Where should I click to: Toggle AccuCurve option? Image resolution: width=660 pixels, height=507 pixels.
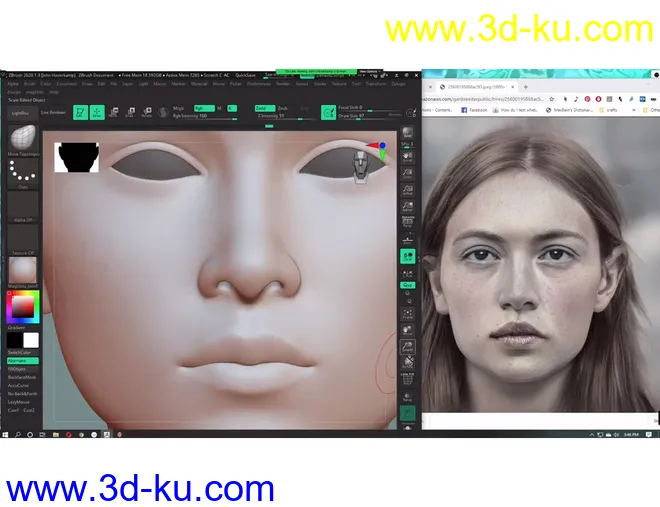click(x=19, y=385)
